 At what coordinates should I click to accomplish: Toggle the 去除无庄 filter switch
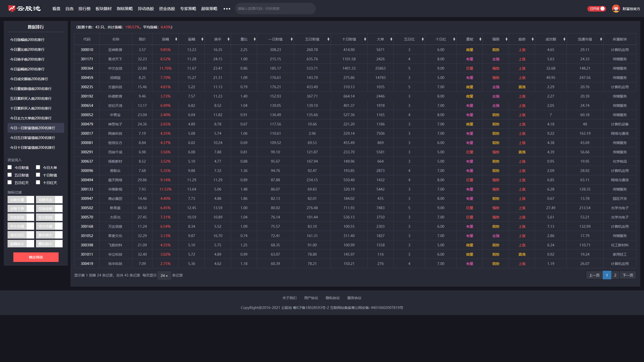tap(49, 200)
